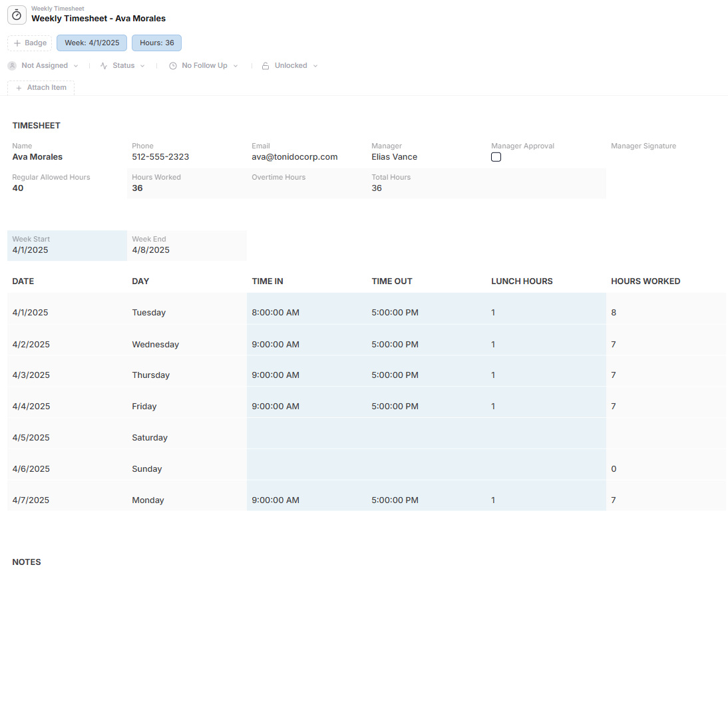The height and width of the screenshot is (724, 728).
Task: Open the No Follow Up dropdown chevron
Action: tap(236, 66)
